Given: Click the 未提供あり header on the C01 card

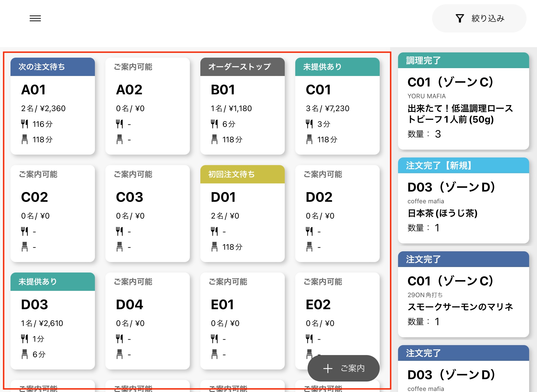Looking at the screenshot, I should tap(337, 67).
